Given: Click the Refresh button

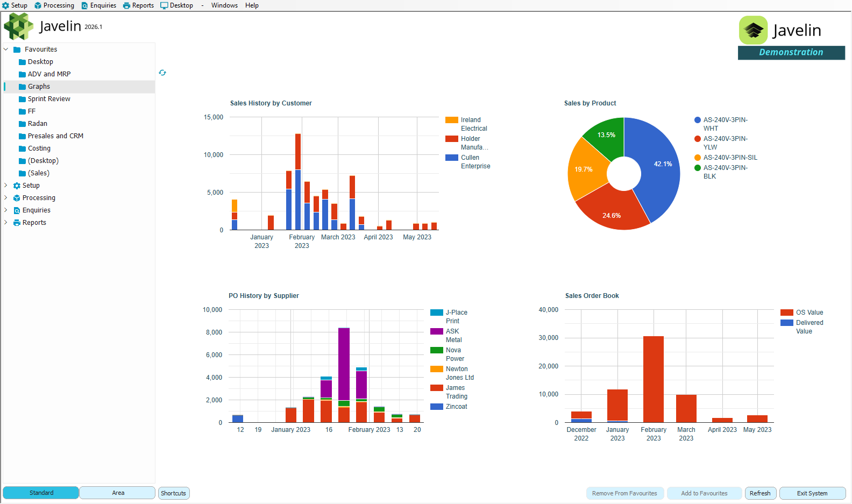Looking at the screenshot, I should [x=760, y=493].
